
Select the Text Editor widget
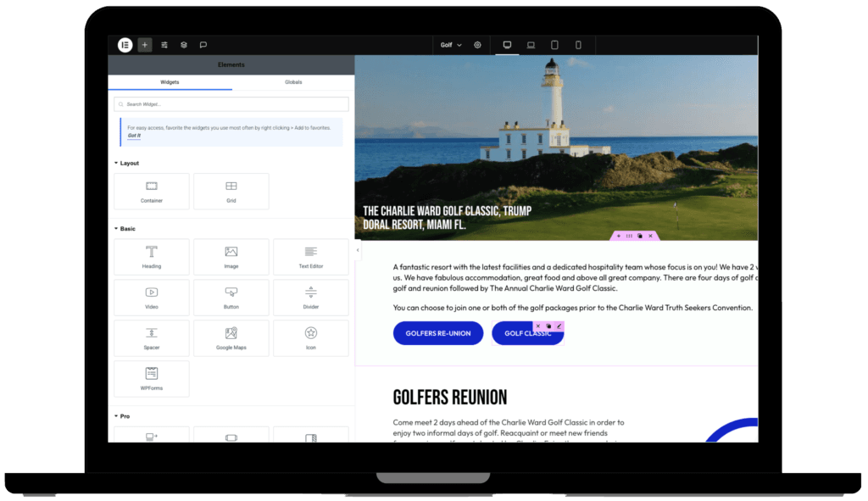pyautogui.click(x=311, y=257)
